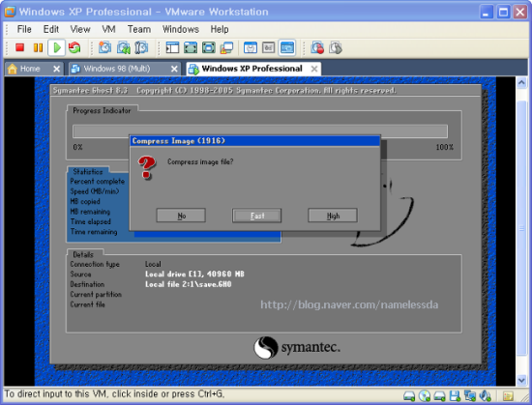Click the 'MB remaining' statistics label
This screenshot has width=532, height=405.
90,212
